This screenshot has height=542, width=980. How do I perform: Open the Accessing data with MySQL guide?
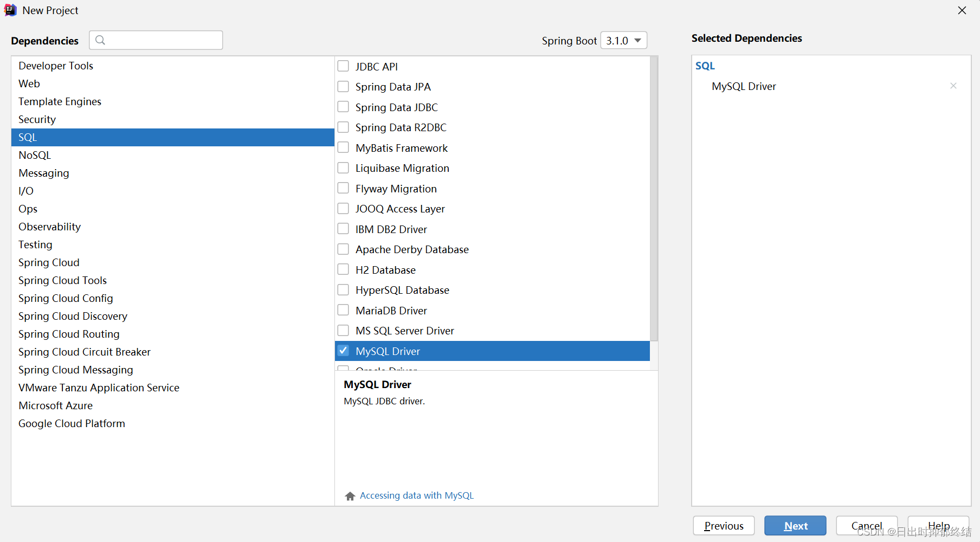(x=417, y=495)
